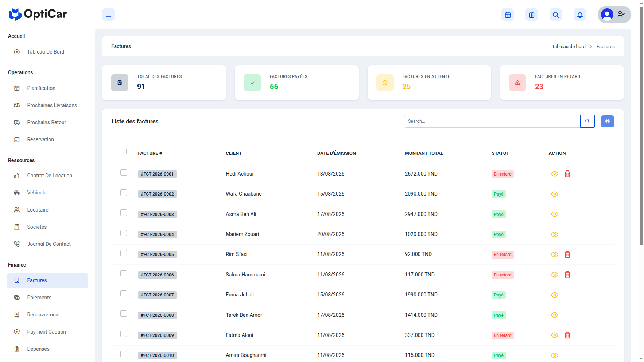The height and width of the screenshot is (362, 644).
Task: Open invoice badge #FCT-2026-0002
Action: (x=158, y=194)
